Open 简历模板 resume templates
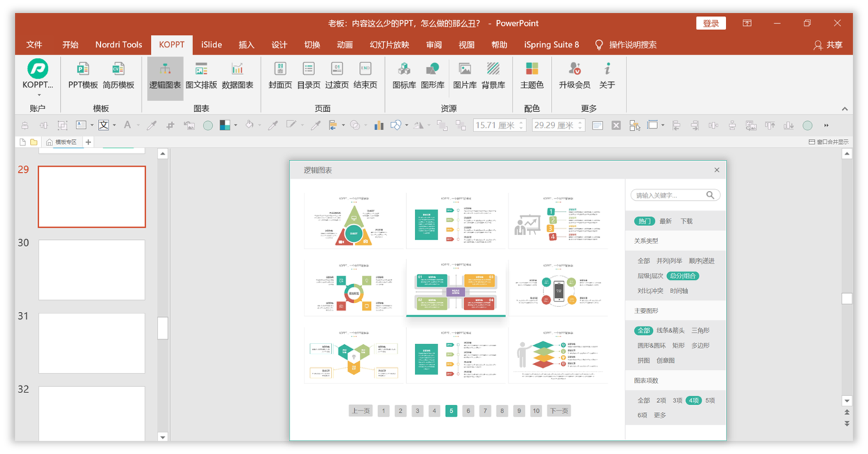 coord(118,74)
